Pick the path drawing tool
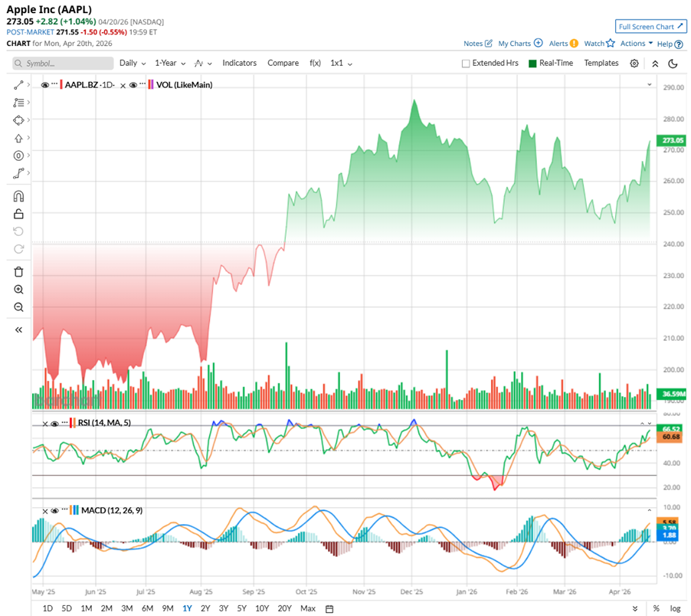Image resolution: width=691 pixels, height=616 pixels. [18, 174]
